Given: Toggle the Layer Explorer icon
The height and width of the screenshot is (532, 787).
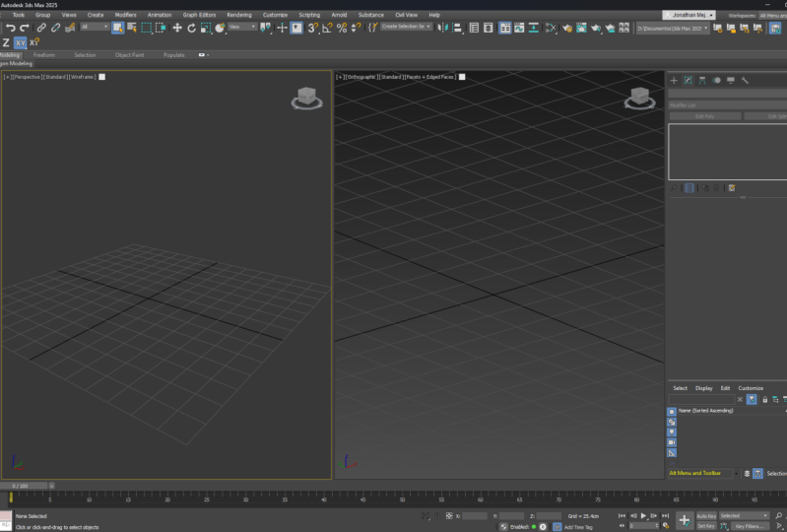Looking at the screenshot, I should click(488, 29).
